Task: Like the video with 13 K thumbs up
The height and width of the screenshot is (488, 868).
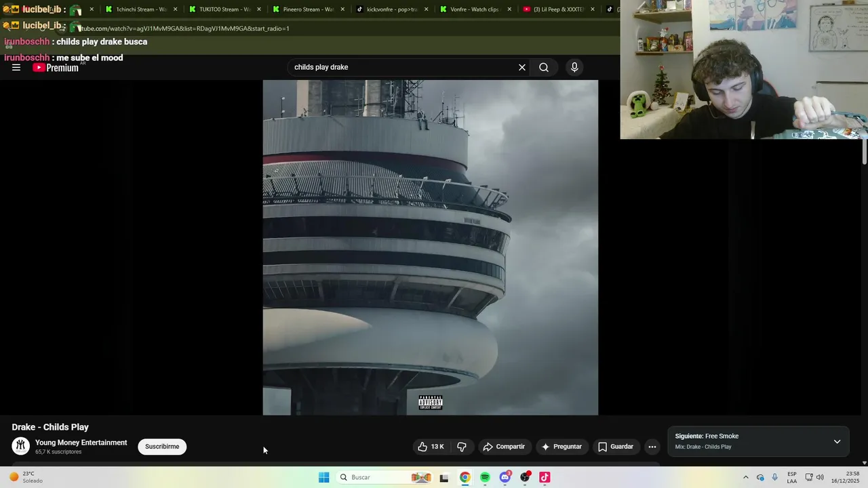Action: coord(431,447)
